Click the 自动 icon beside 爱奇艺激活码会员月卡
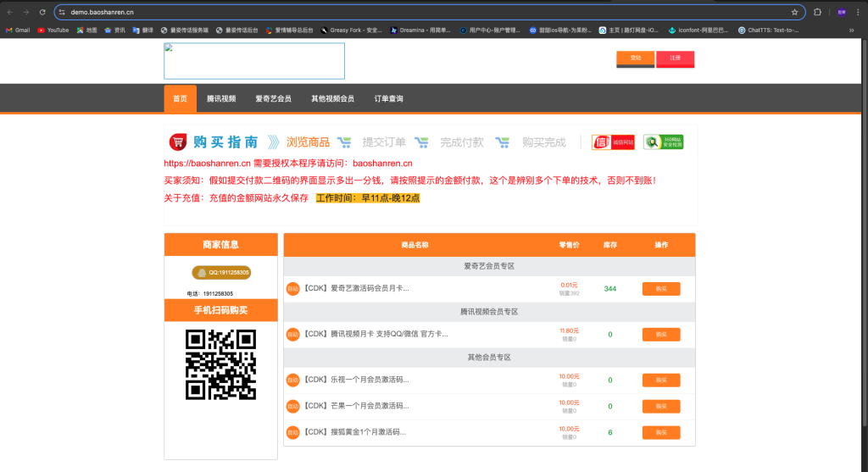This screenshot has height=472, width=868. pos(292,289)
